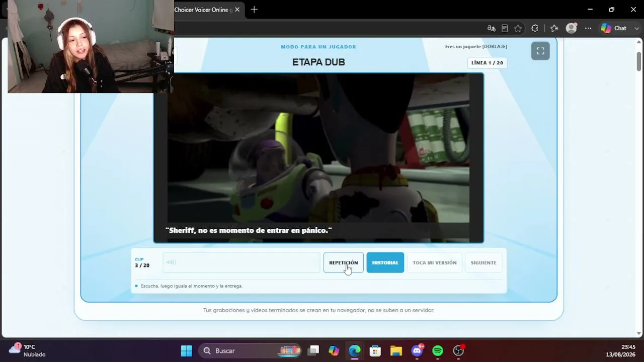Click the Eres un juguete [DOBLAJE] title
The width and height of the screenshot is (644, 362).
click(476, 47)
